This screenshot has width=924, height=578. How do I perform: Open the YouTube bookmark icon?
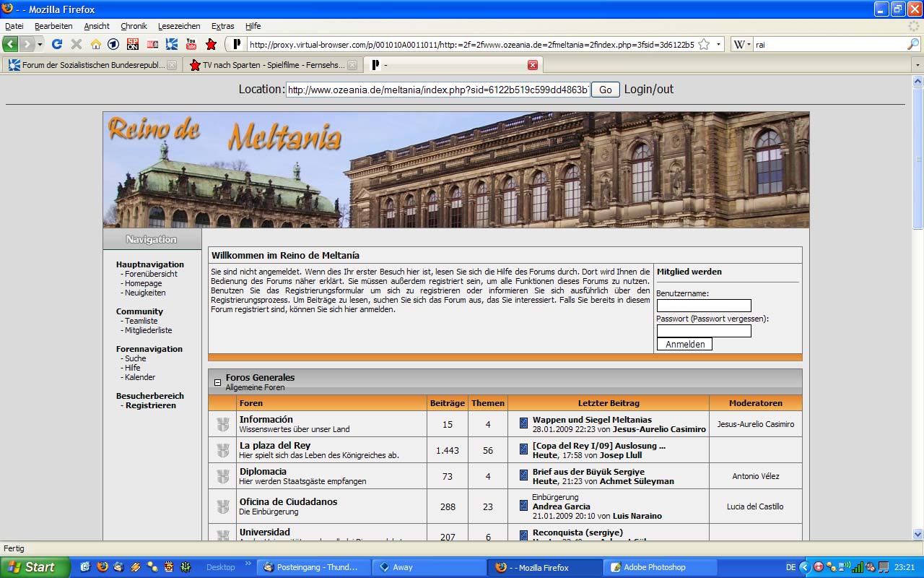point(191,44)
